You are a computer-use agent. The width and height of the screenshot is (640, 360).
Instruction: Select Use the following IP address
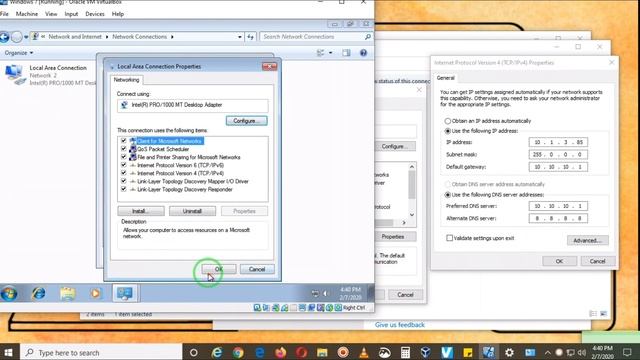tap(448, 131)
